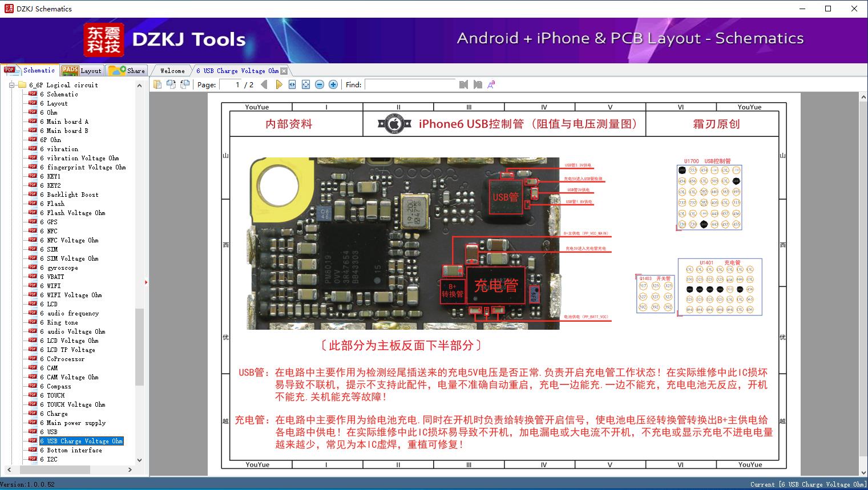Open the 6 USB document
This screenshot has height=490, width=868.
pos(49,432)
